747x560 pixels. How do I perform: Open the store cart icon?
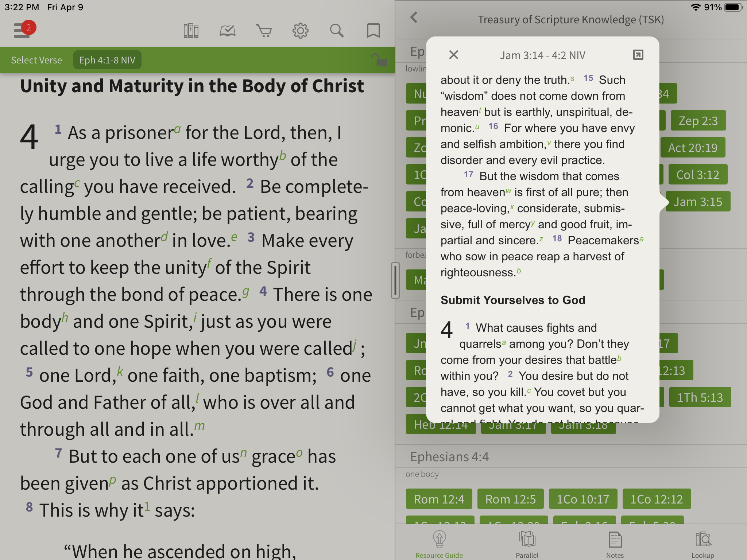click(264, 31)
